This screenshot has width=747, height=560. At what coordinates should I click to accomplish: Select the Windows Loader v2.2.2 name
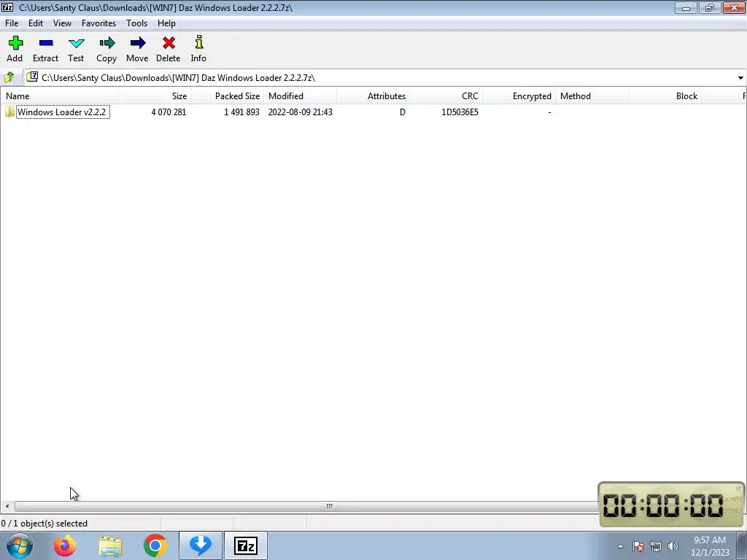pyautogui.click(x=61, y=112)
